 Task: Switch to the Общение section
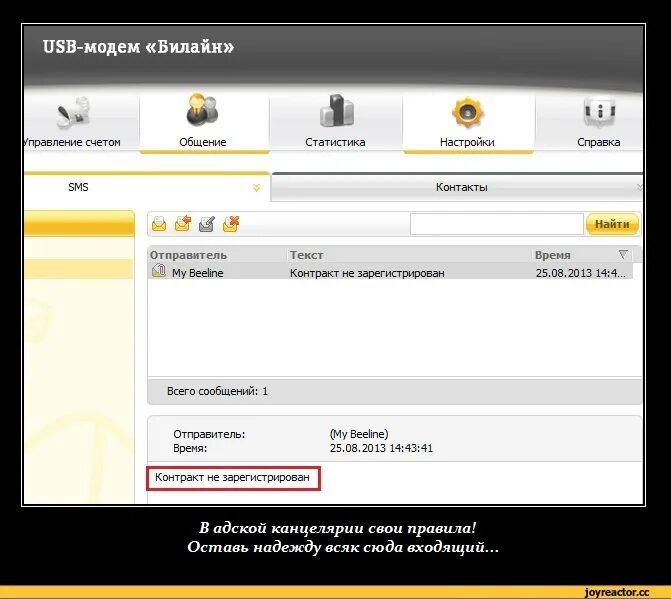(205, 123)
